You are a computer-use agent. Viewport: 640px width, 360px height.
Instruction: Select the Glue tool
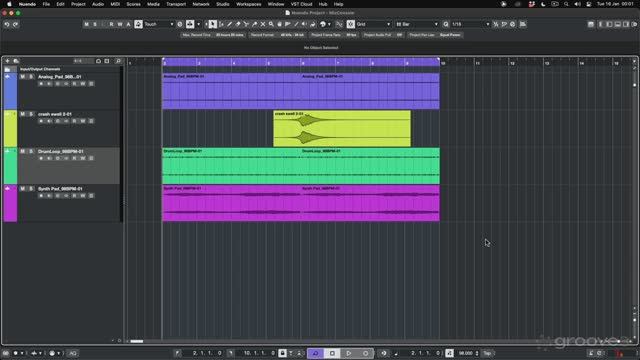[255, 24]
